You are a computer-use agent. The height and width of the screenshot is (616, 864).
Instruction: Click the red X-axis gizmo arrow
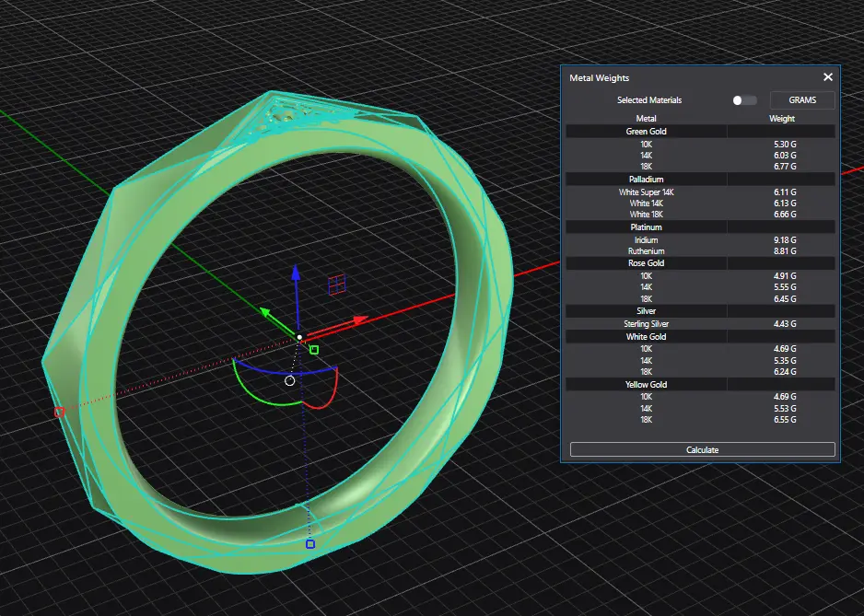pos(358,320)
